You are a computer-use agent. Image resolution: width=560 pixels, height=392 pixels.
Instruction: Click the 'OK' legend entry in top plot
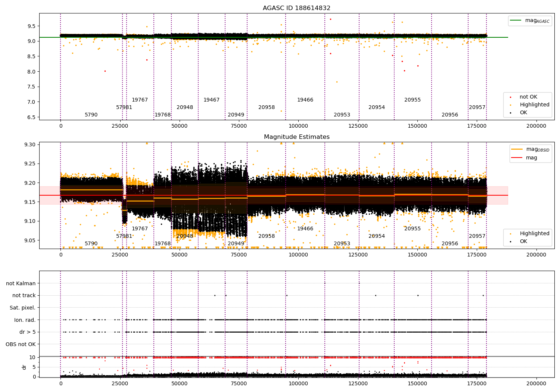point(523,113)
